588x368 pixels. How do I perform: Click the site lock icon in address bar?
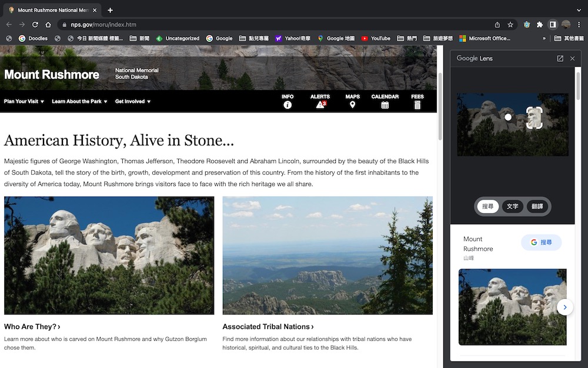64,24
